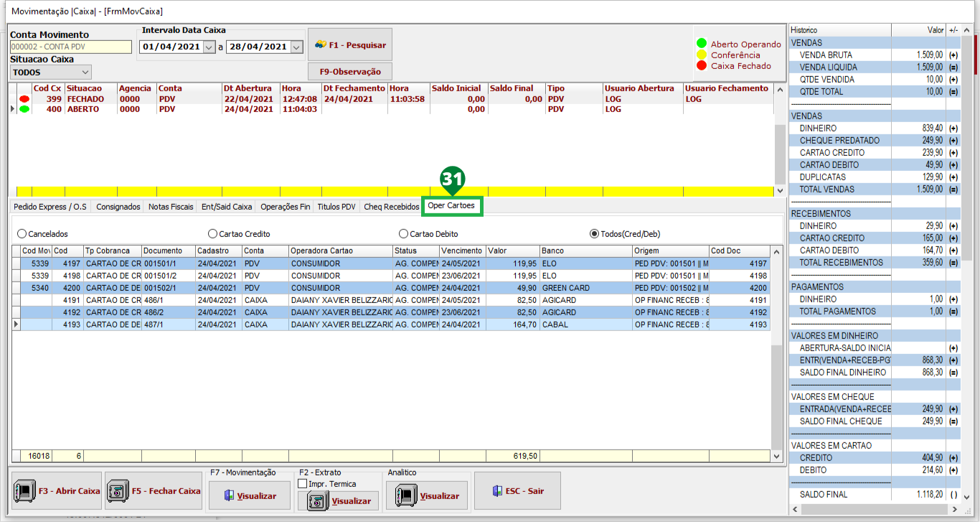Open the Ent/Said Caixa tab
The height and width of the screenshot is (522, 980).
coord(227,207)
